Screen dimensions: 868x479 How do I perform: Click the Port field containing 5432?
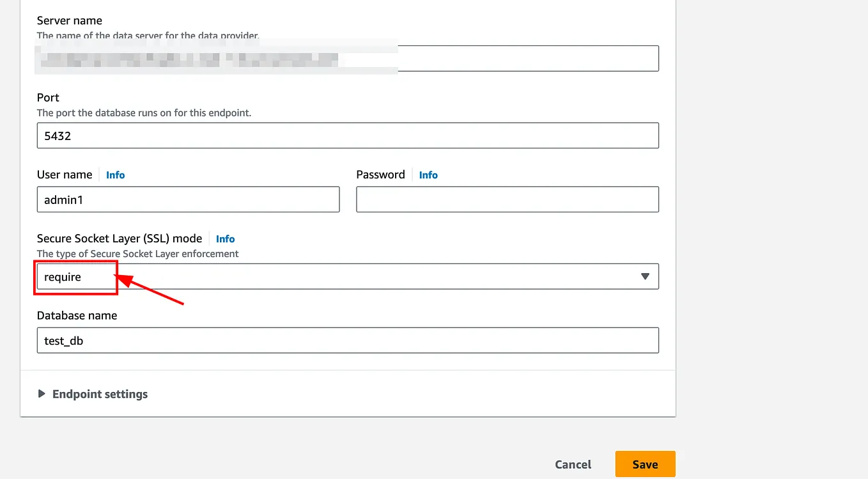coord(348,136)
